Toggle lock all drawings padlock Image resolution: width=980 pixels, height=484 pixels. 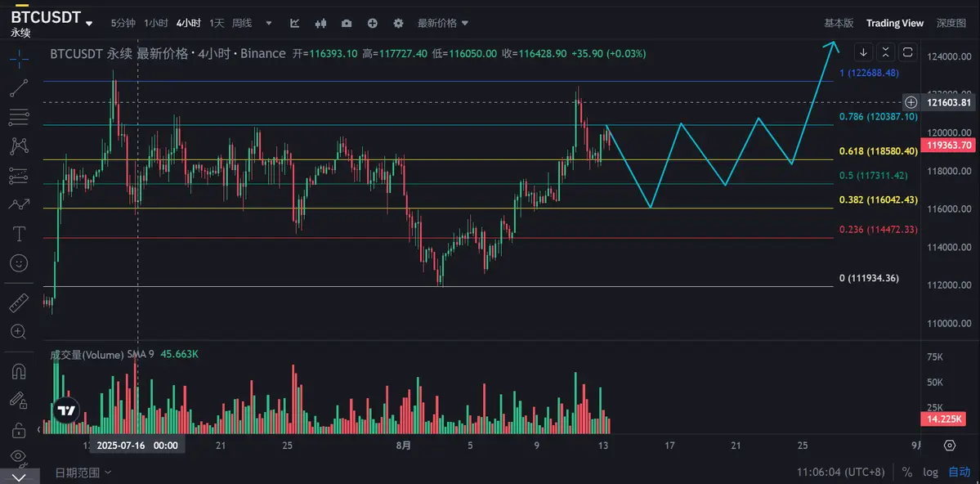tap(19, 429)
